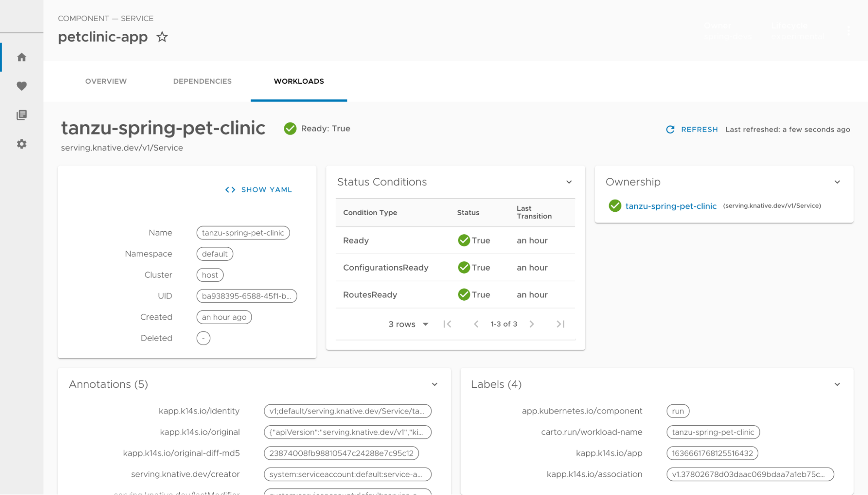Click the green Ready: True status icon

coord(290,128)
